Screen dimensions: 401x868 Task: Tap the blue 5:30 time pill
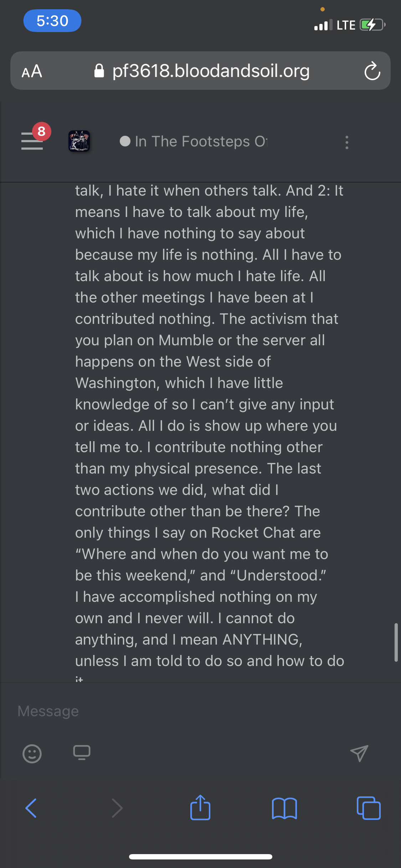[52, 21]
